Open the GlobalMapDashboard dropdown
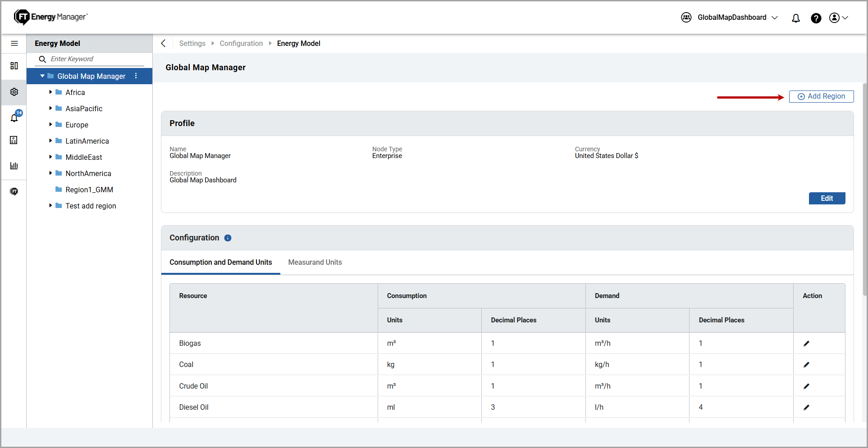The height and width of the screenshot is (448, 868). pyautogui.click(x=738, y=18)
